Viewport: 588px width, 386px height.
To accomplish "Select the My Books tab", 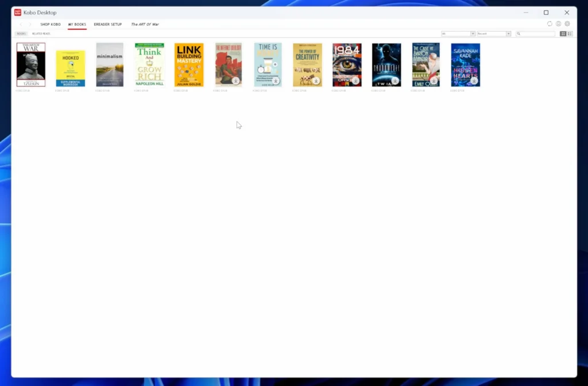I will click(77, 24).
